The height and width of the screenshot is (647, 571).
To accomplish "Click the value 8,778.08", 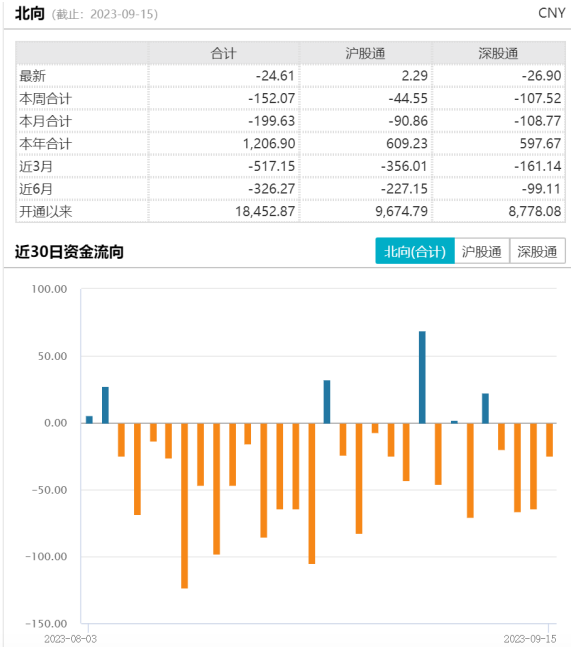I will click(535, 212).
